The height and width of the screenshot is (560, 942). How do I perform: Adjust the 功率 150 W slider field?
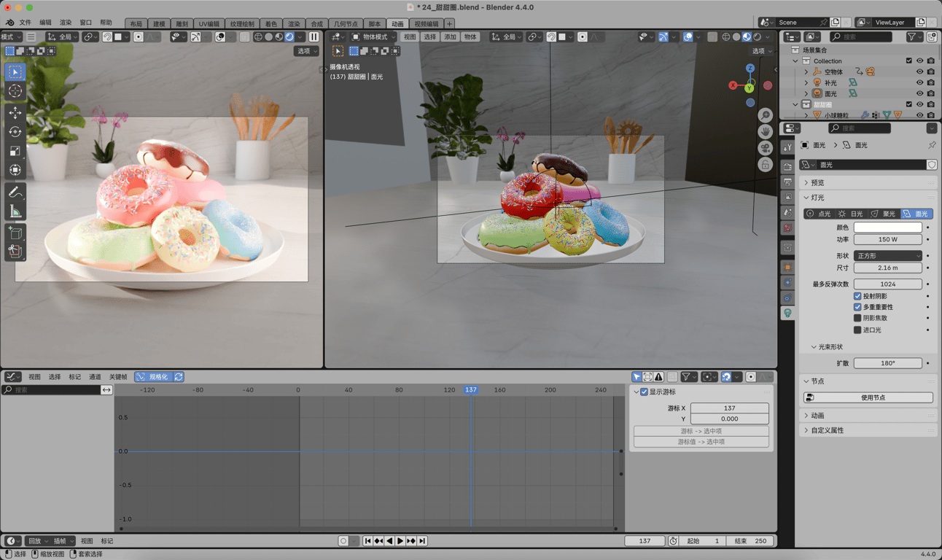[x=887, y=239]
